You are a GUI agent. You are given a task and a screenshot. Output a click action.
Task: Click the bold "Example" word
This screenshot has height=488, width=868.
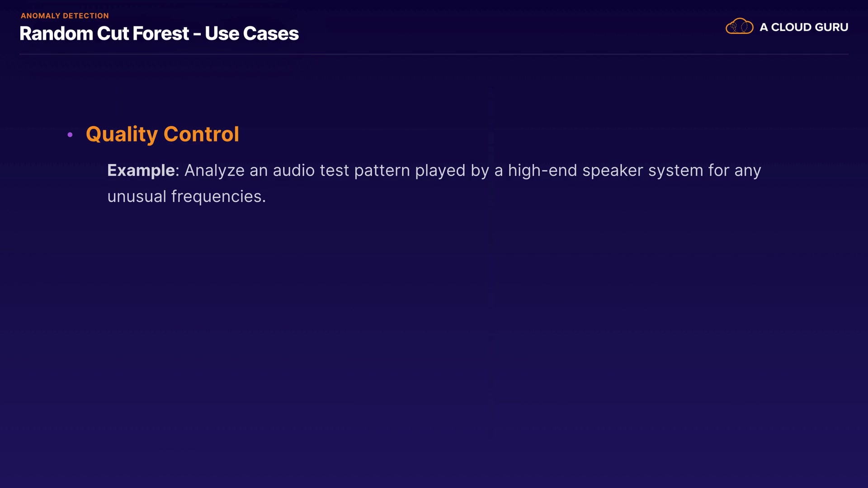141,170
